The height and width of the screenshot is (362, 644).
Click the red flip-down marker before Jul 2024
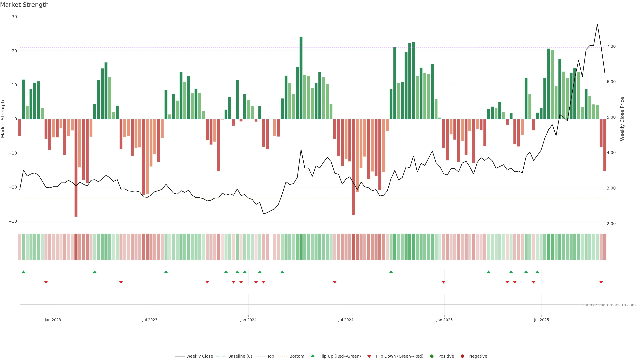[x=335, y=282]
